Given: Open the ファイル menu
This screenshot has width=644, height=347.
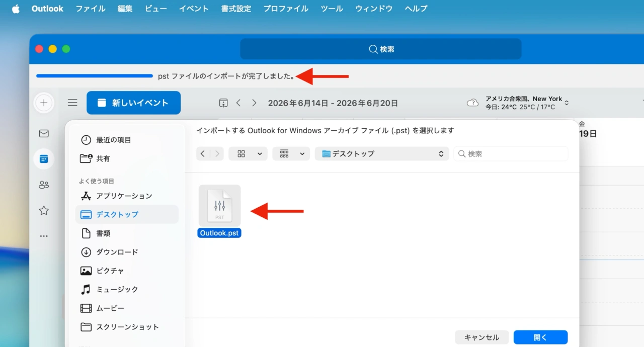Looking at the screenshot, I should click(91, 9).
